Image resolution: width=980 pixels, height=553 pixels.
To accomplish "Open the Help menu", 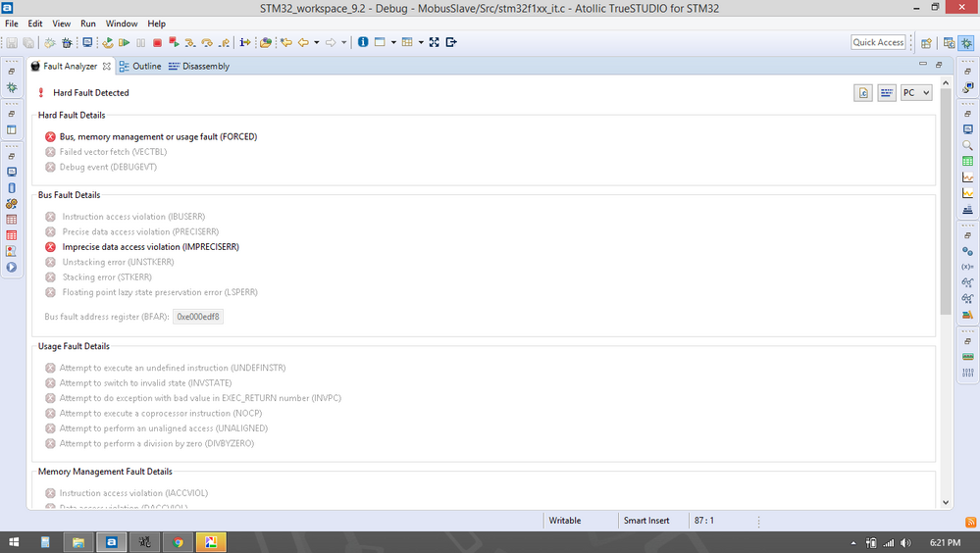I will tap(156, 24).
